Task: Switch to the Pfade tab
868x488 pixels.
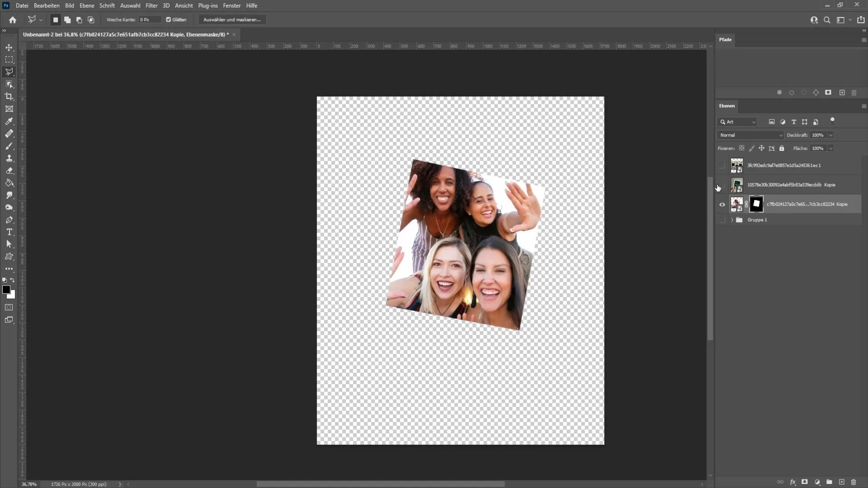Action: (725, 40)
